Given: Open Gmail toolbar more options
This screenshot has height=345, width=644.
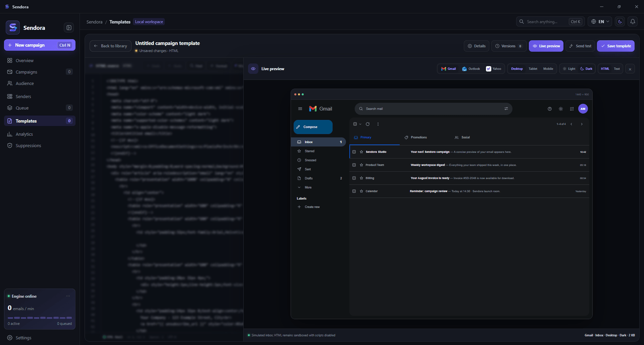Looking at the screenshot, I should tap(378, 124).
